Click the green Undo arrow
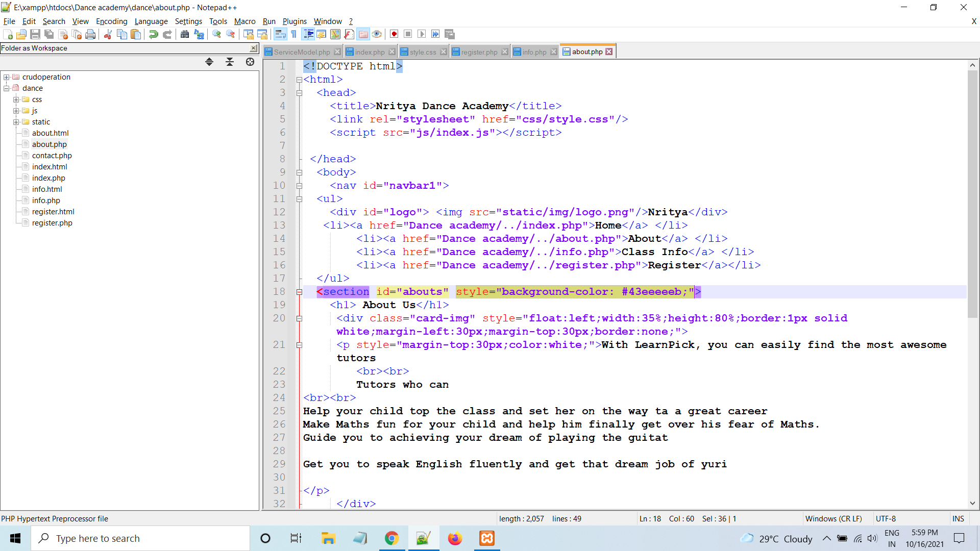 pyautogui.click(x=153, y=34)
